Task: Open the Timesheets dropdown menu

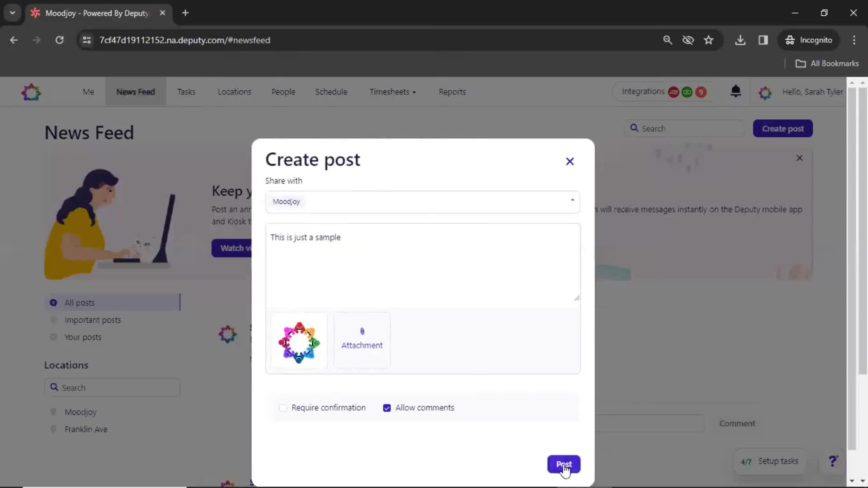Action: [x=392, y=92]
